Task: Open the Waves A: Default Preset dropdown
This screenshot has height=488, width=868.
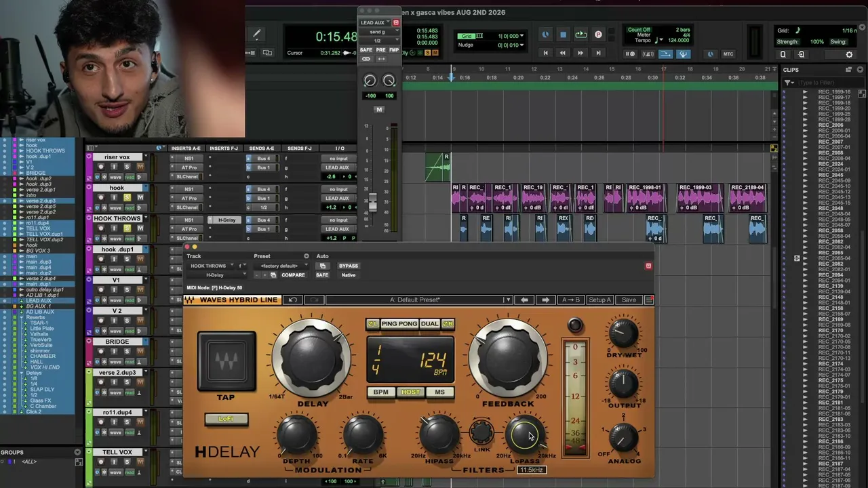Action: (x=418, y=300)
